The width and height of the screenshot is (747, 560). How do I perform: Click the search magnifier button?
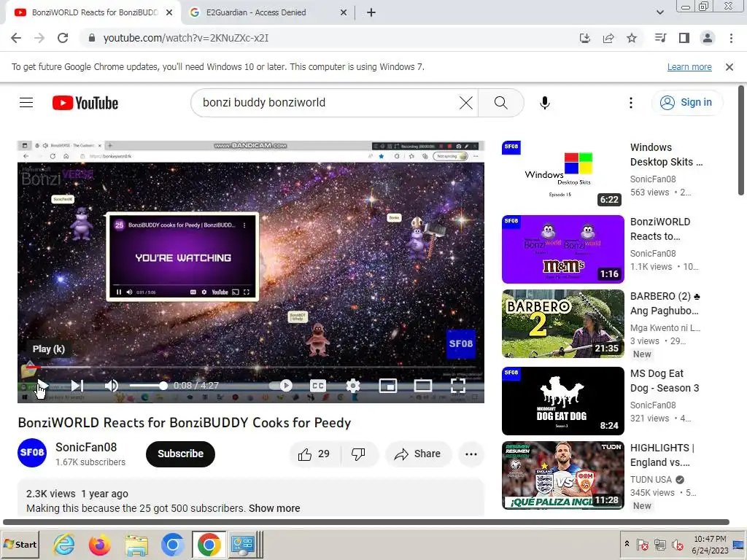500,103
